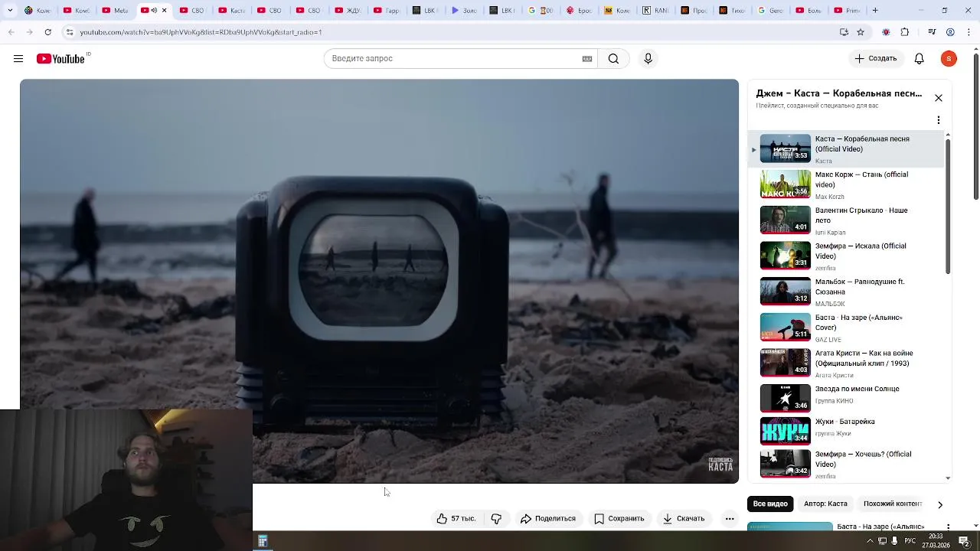This screenshot has height=551, width=980.
Task: Like the video with 57 тыс. likes
Action: coord(456,519)
